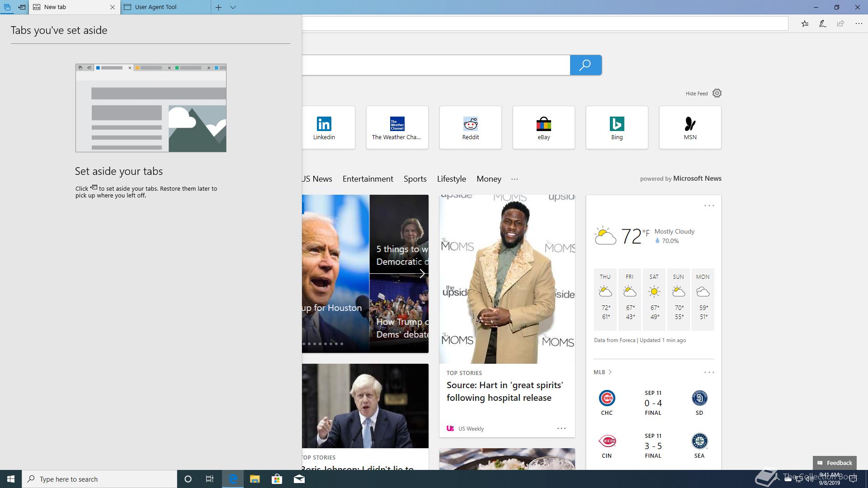
Task: Open the Houston debate Biden story image
Action: tap(335, 274)
